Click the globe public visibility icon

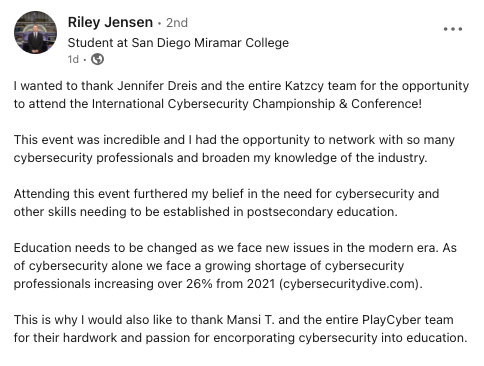97,59
